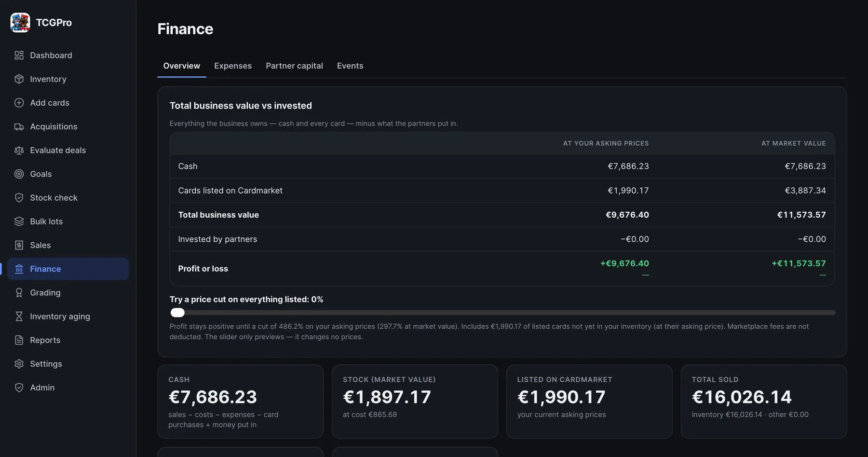Click the Settings gear icon
Image resolution: width=868 pixels, height=457 pixels.
pos(19,364)
